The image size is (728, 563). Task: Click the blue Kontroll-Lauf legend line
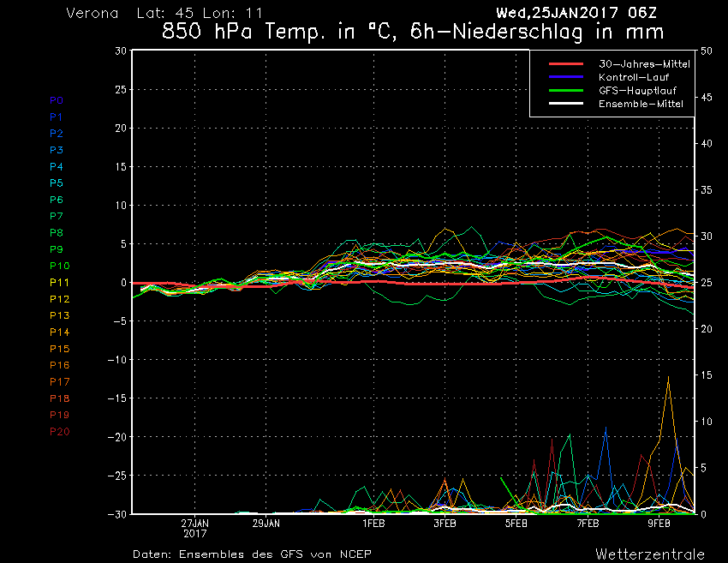(566, 77)
